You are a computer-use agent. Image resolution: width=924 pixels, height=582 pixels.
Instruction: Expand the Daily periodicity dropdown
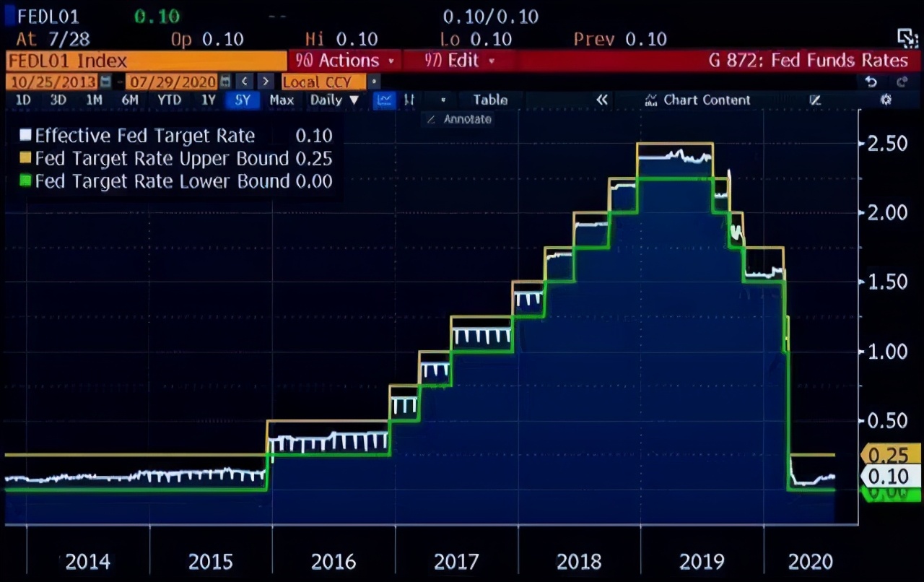coord(334,100)
